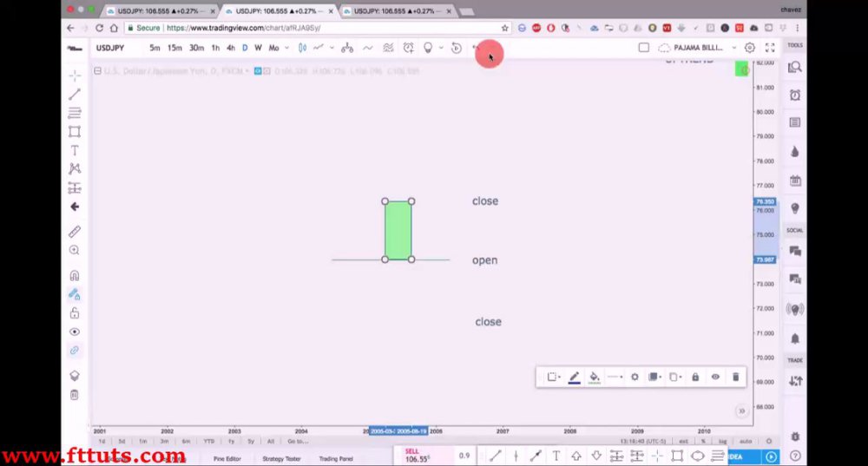This screenshot has width=868, height=466.
Task: Hide all drawings with eye icon
Action: 74,331
